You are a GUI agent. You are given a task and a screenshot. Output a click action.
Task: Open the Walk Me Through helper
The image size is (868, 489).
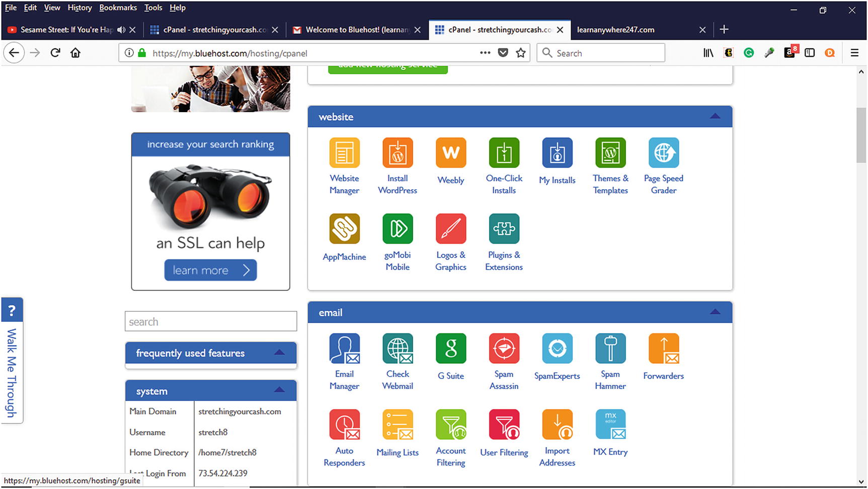coord(12,360)
